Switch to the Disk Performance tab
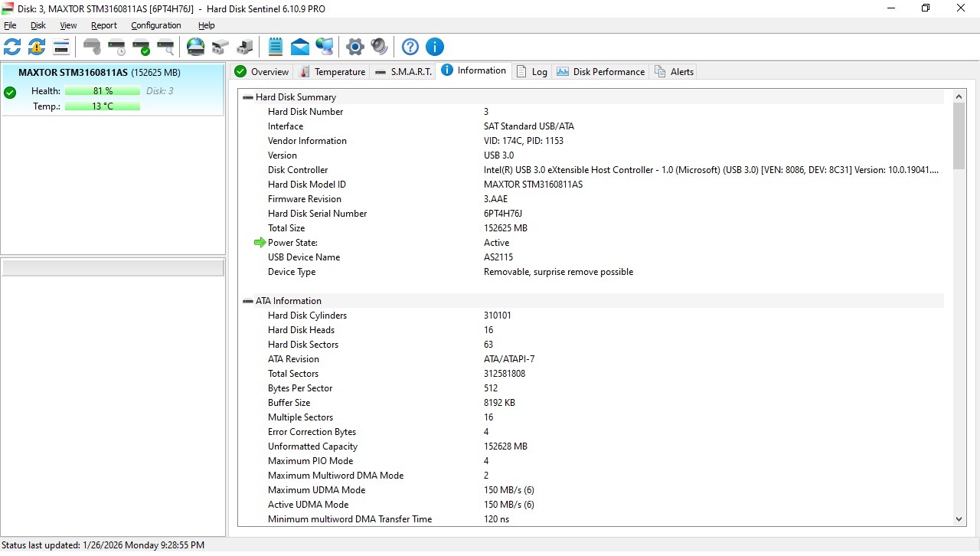980x556 pixels. tap(601, 72)
